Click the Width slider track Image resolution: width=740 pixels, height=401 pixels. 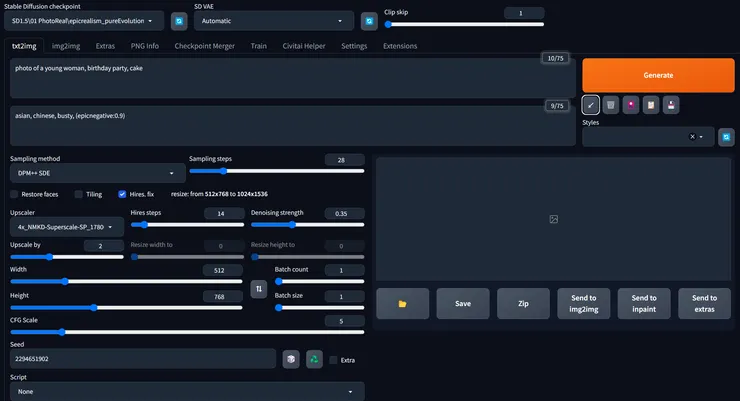(x=126, y=282)
